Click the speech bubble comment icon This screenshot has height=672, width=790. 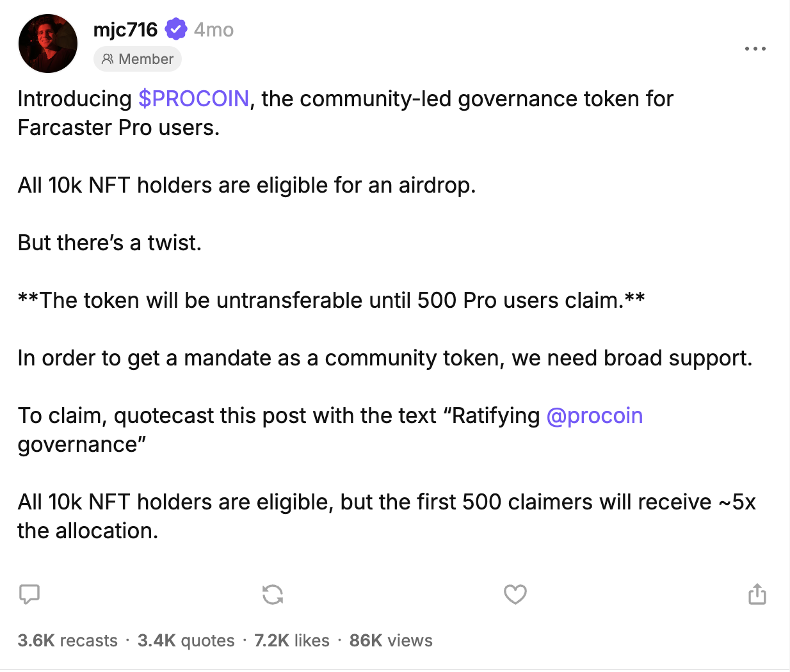pos(29,595)
